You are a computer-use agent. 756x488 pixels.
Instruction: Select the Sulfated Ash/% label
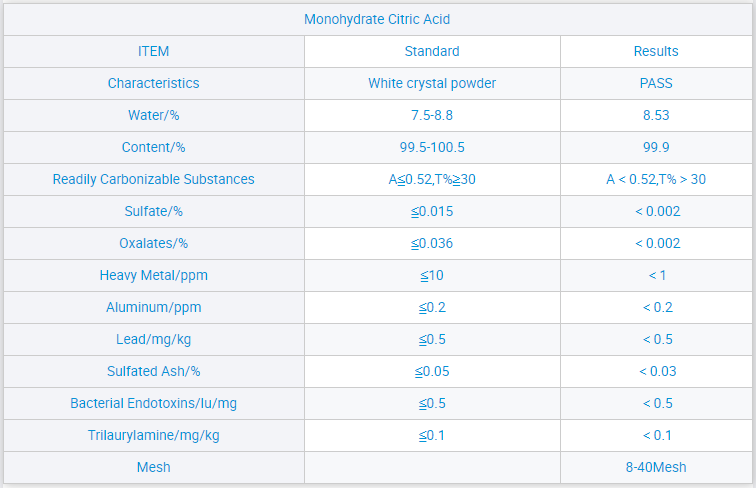pos(153,371)
